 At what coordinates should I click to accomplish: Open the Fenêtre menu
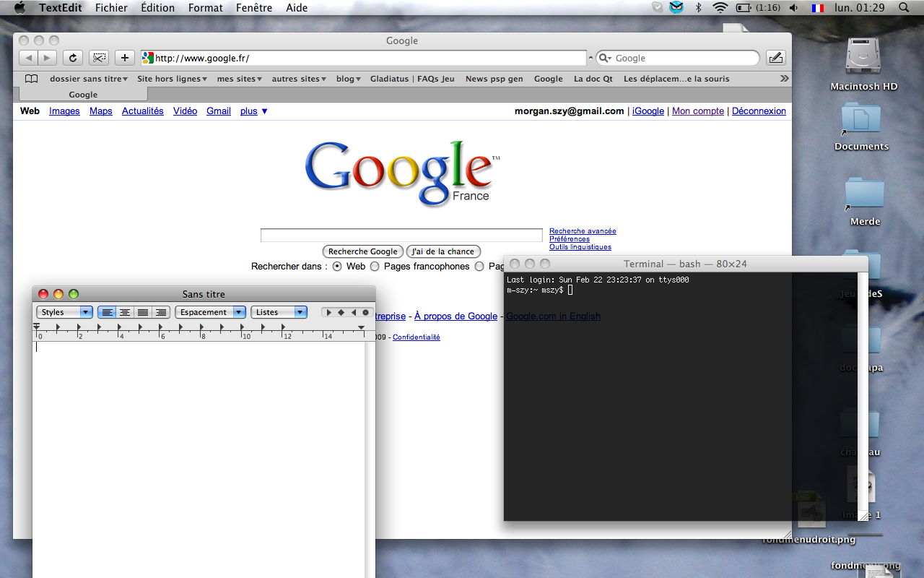point(254,8)
